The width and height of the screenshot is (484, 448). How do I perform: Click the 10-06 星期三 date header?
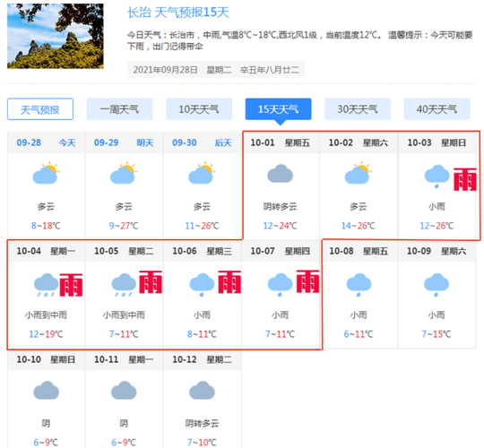(202, 251)
